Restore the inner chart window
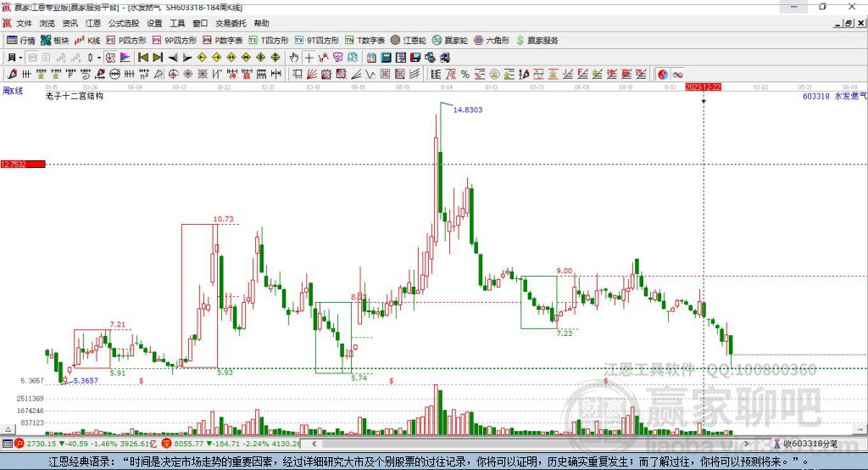 point(849,23)
